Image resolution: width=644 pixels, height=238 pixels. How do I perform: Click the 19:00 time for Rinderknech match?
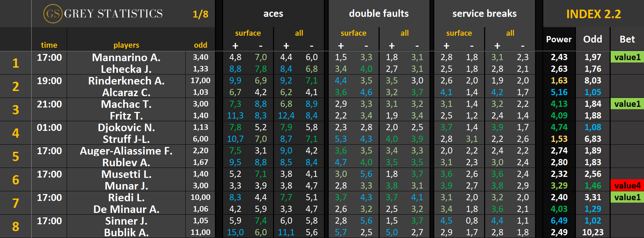point(49,81)
